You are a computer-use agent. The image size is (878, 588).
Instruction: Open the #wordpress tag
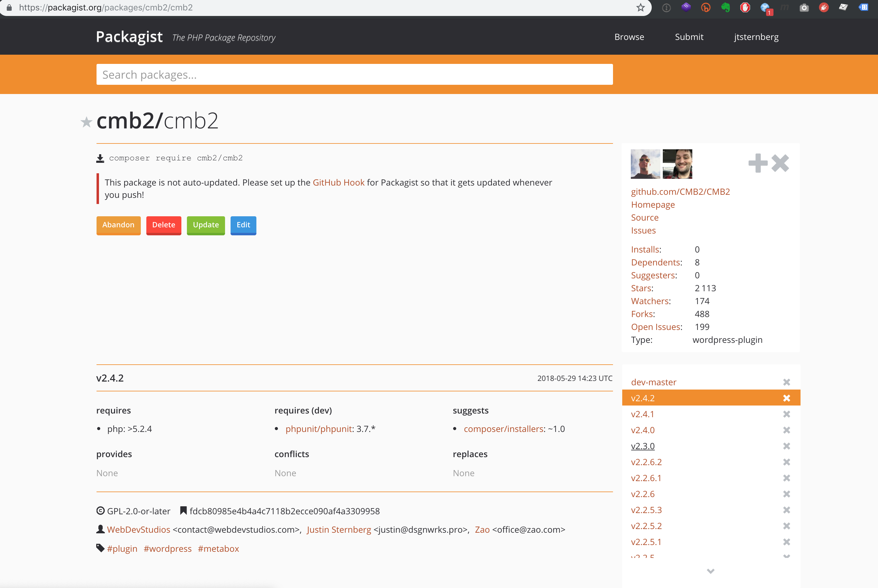(167, 549)
